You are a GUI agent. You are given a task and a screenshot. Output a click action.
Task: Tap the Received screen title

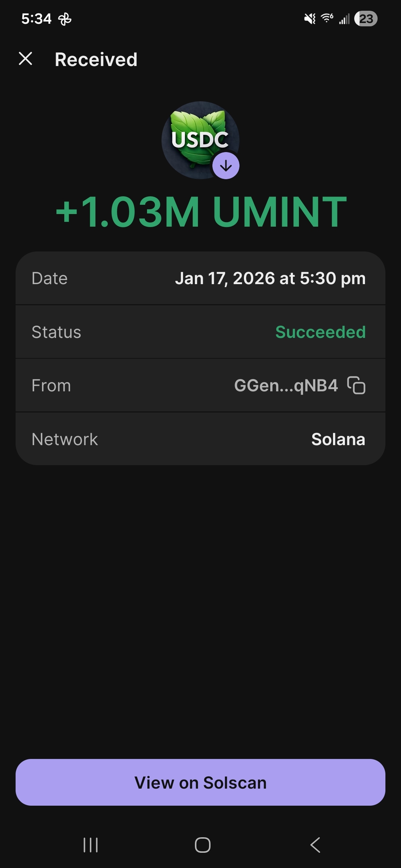[96, 59]
